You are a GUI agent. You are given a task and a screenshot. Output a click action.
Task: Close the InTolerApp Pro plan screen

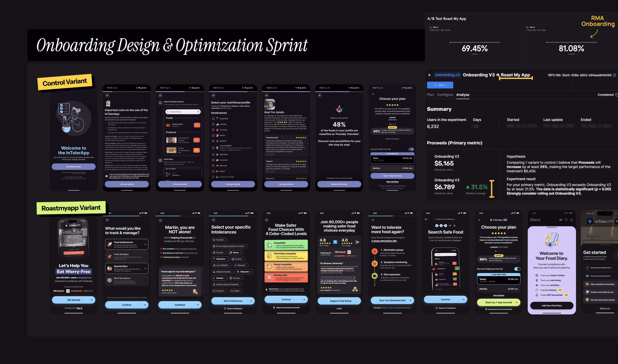479,220
